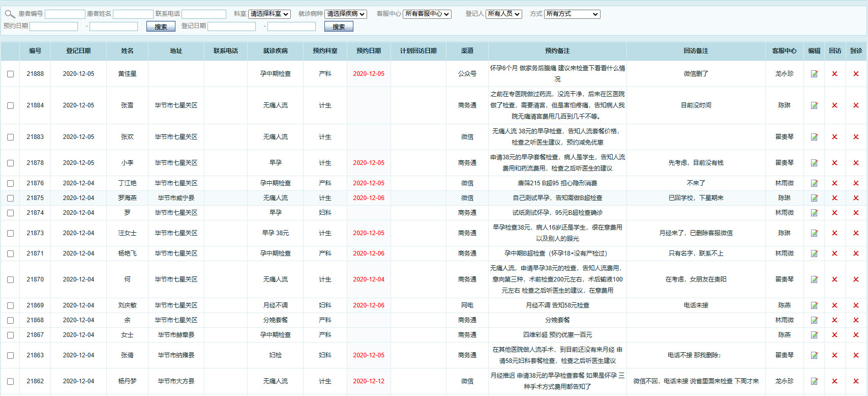868x396 pixels.
Task: Open the edit icon for record 21884
Action: click(814, 105)
